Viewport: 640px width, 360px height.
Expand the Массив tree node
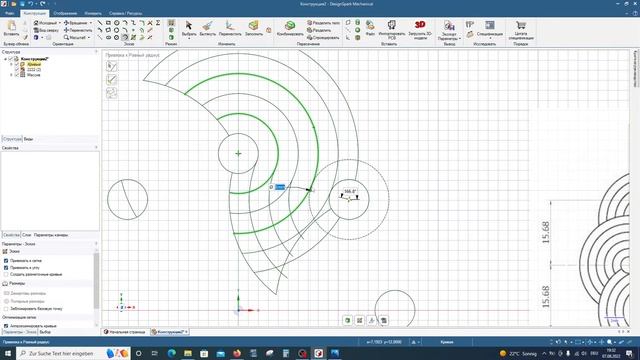[11, 75]
